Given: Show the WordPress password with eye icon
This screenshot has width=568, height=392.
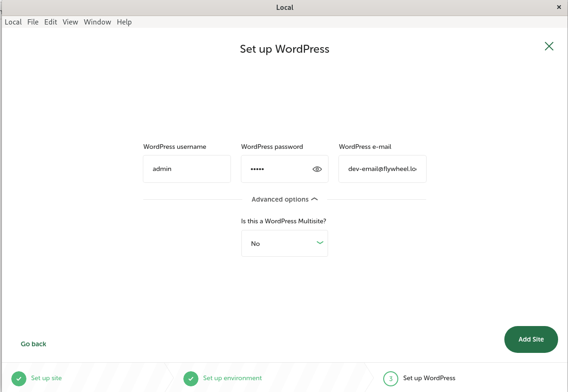Looking at the screenshot, I should point(317,169).
